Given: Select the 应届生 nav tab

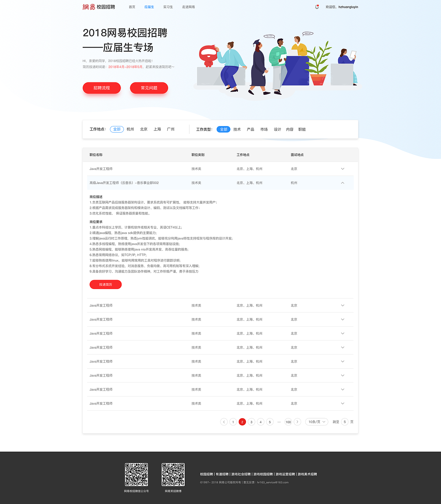Looking at the screenshot, I should [149, 7].
